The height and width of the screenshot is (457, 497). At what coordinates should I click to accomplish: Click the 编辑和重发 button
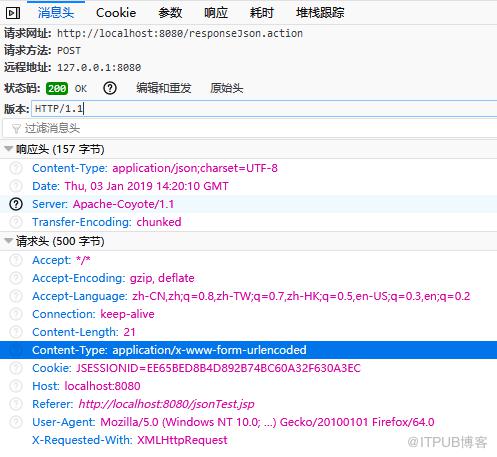[164, 88]
